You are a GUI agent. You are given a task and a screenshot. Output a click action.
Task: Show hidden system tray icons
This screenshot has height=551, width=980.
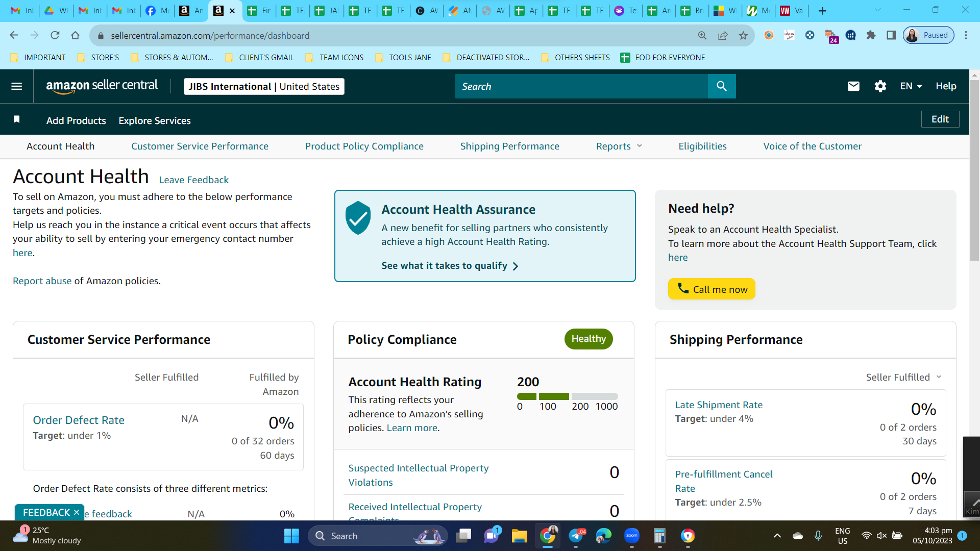coord(777,536)
